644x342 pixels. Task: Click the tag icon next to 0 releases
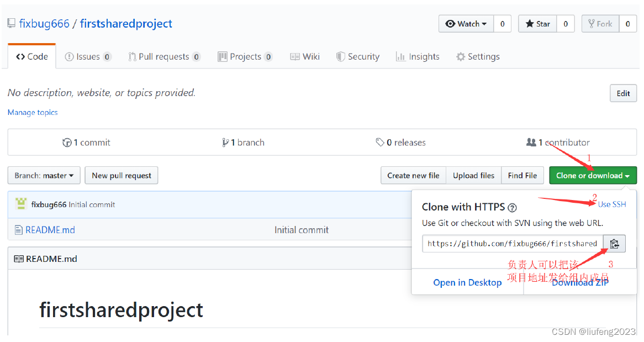(380, 143)
